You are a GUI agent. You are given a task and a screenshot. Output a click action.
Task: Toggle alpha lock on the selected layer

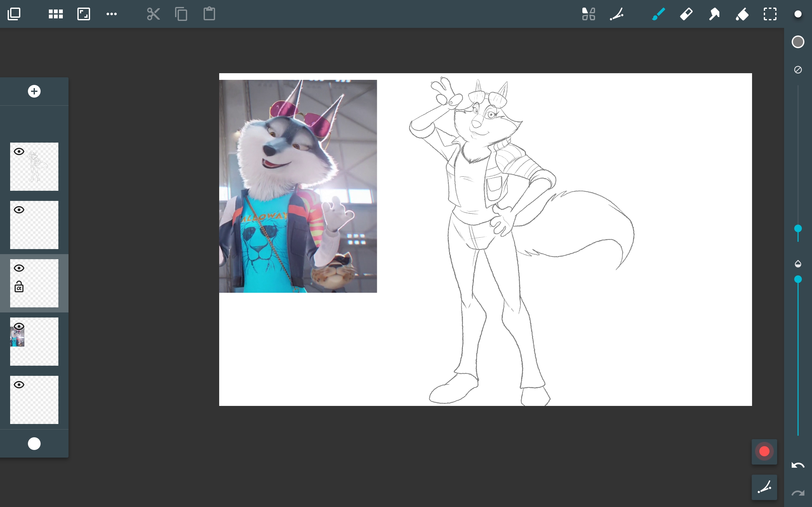[19, 287]
